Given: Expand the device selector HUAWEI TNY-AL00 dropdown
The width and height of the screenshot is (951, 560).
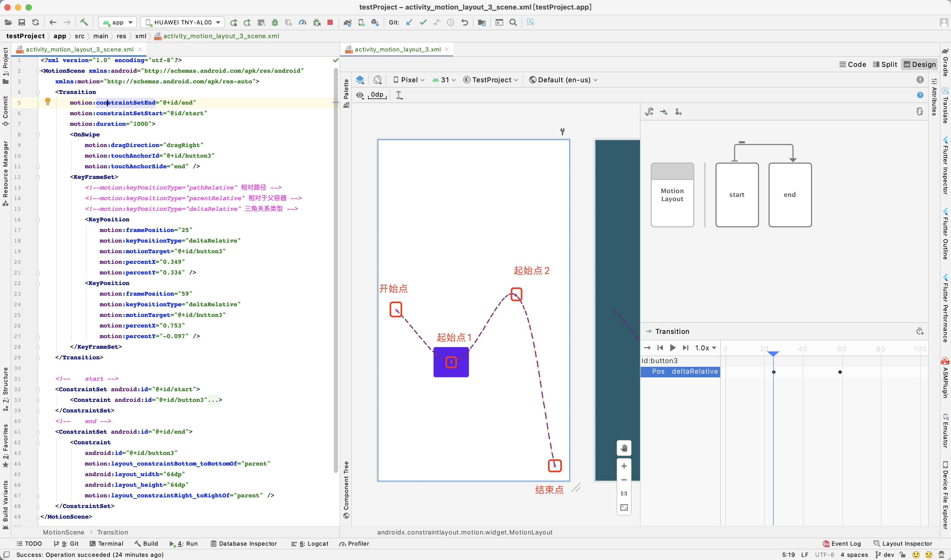Looking at the screenshot, I should pos(182,22).
